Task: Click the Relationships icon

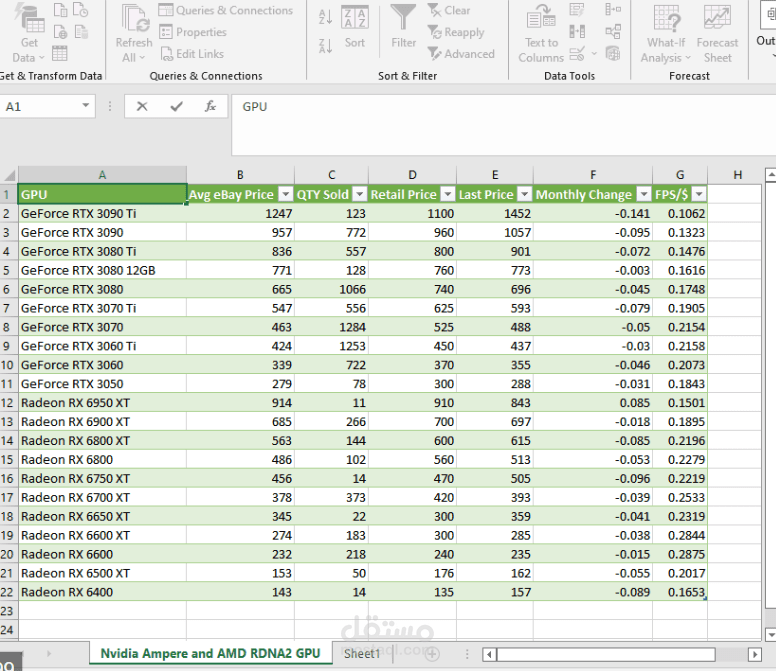Action: tap(613, 32)
